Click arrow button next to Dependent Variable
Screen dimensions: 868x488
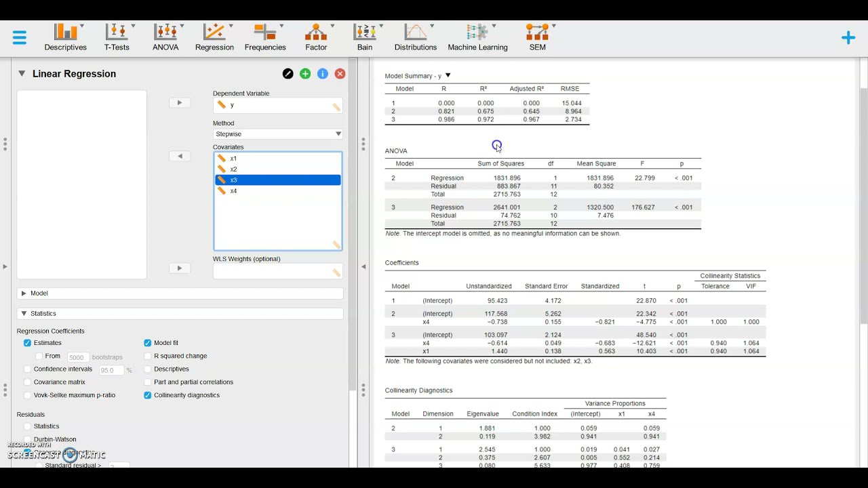180,103
